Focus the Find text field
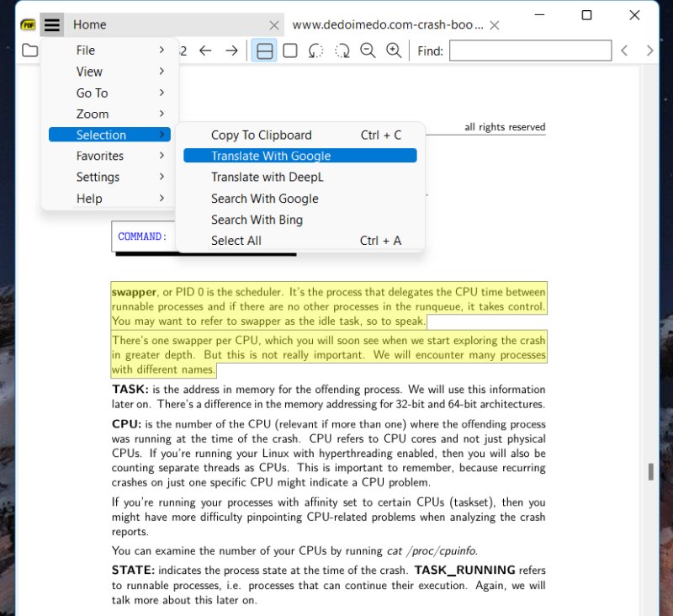This screenshot has height=616, width=673. click(x=530, y=50)
